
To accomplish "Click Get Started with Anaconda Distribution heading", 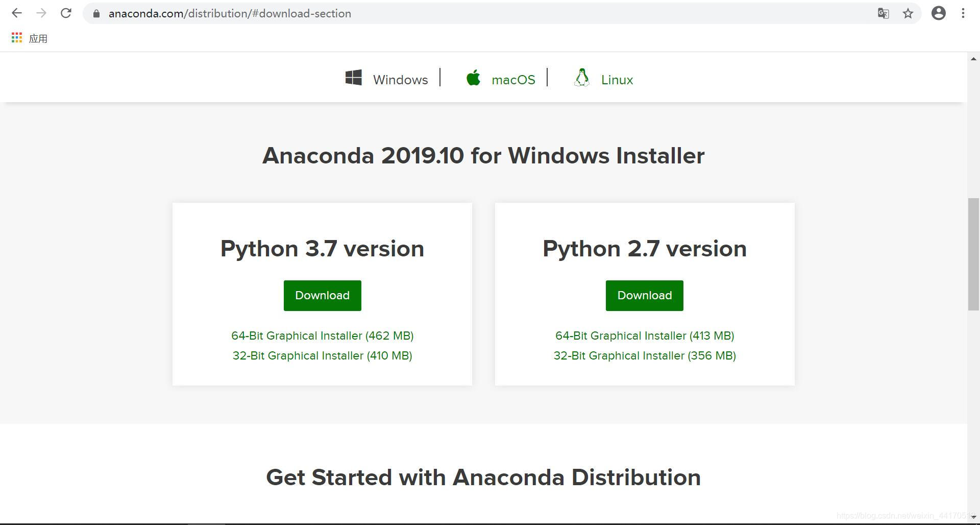I will [x=483, y=477].
